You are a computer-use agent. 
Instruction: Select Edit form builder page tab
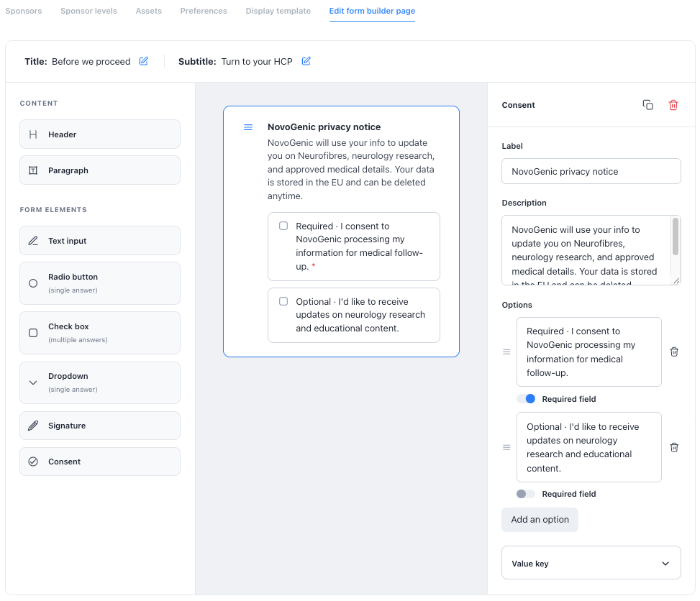tap(373, 11)
